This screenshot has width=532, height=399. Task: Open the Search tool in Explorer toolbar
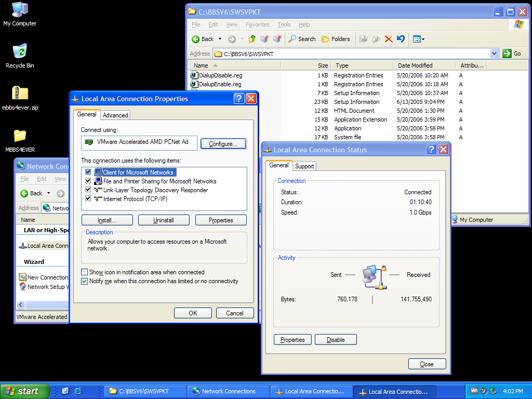point(302,39)
